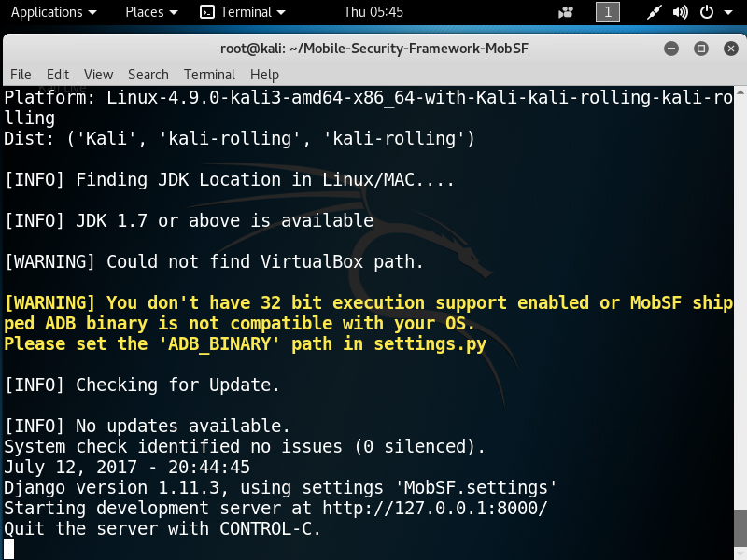Click the terminal cursor block

click(9, 549)
